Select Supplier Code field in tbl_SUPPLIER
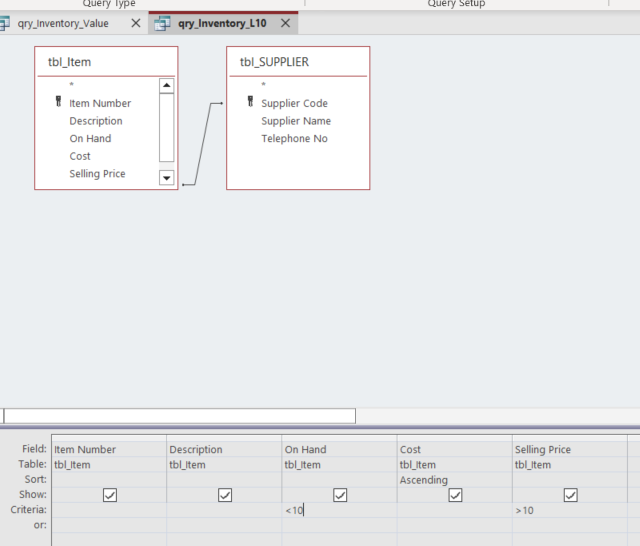The height and width of the screenshot is (546, 640). click(294, 103)
